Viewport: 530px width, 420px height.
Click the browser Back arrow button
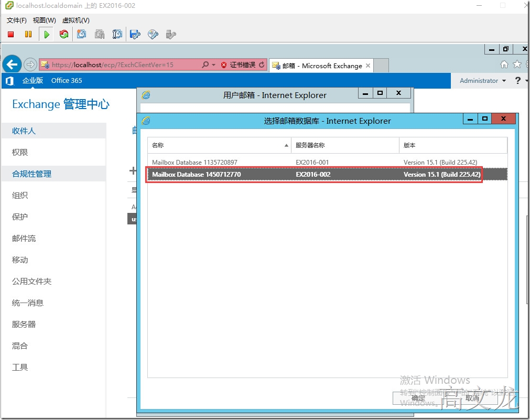tap(12, 64)
